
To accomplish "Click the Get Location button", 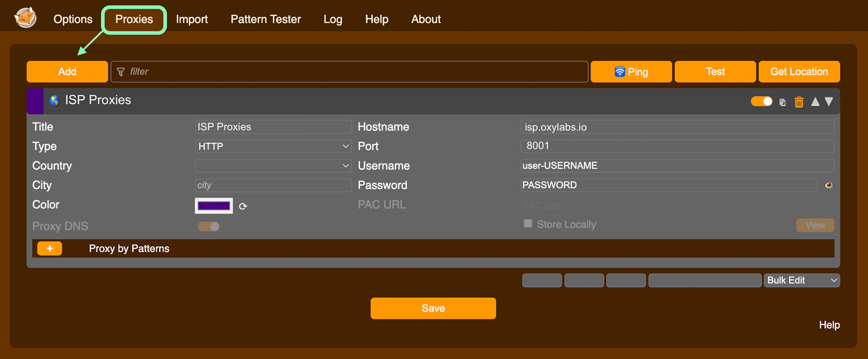I will [x=799, y=72].
